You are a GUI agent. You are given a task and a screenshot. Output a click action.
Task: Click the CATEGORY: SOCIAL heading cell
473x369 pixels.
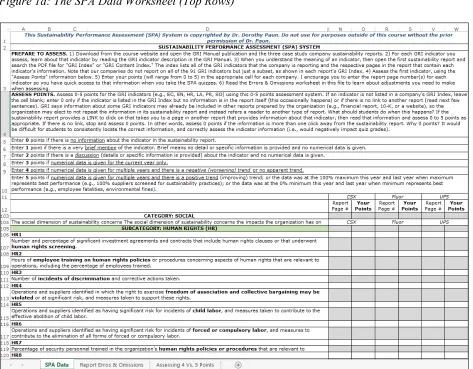[x=169, y=216]
